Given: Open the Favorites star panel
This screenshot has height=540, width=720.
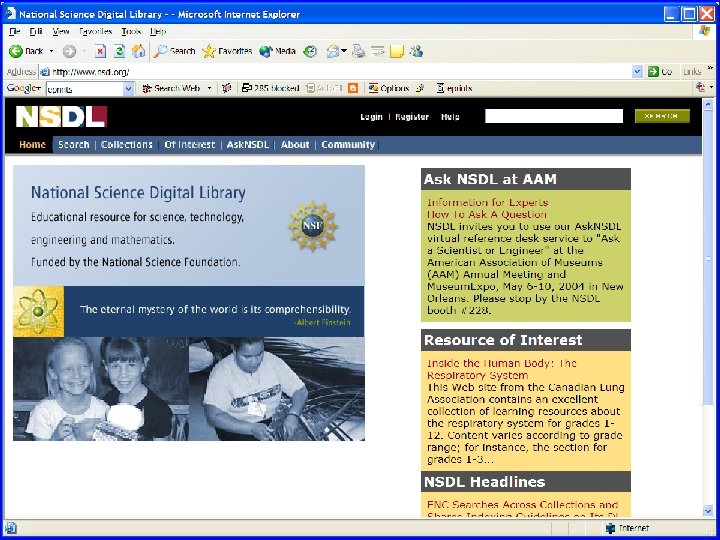Looking at the screenshot, I should (x=227, y=51).
